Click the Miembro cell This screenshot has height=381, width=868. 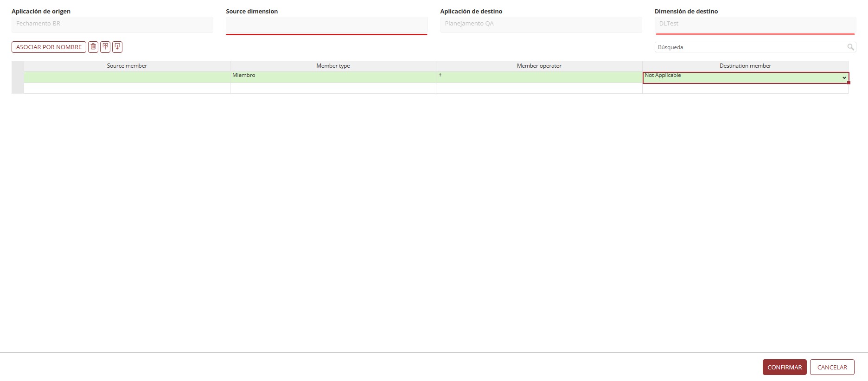[333, 77]
